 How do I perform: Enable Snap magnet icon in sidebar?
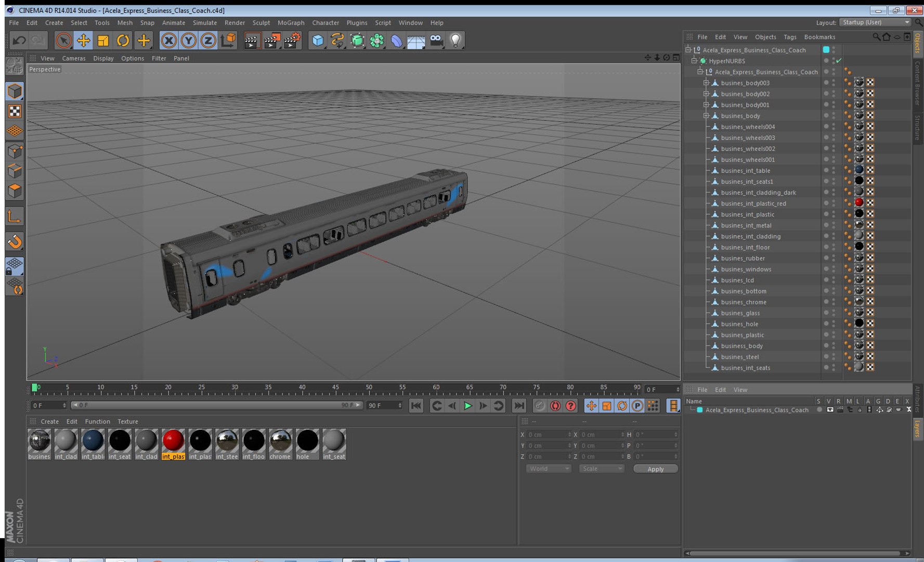(x=15, y=241)
